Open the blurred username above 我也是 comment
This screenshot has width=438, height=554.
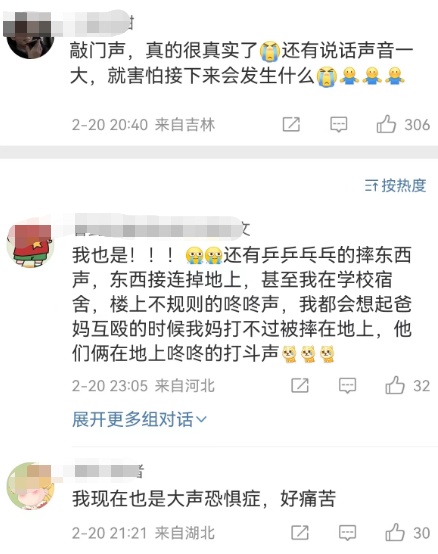coord(162,226)
